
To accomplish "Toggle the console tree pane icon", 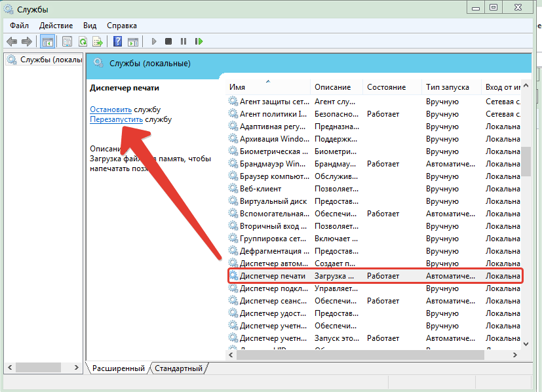I will (47, 42).
